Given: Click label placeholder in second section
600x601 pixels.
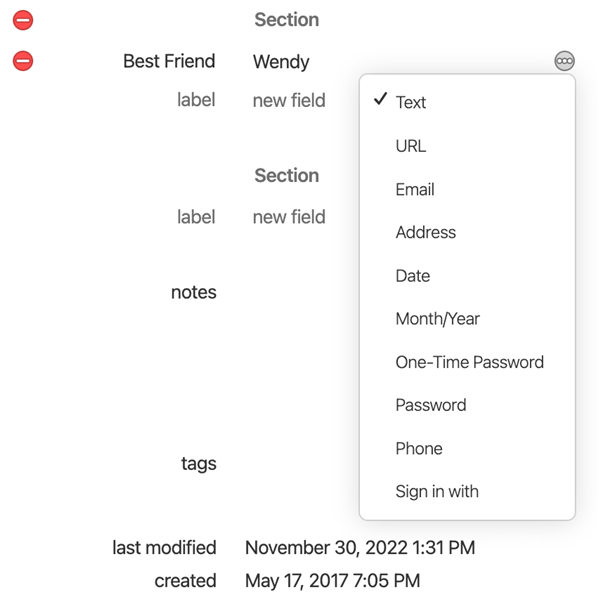Looking at the screenshot, I should click(x=196, y=217).
